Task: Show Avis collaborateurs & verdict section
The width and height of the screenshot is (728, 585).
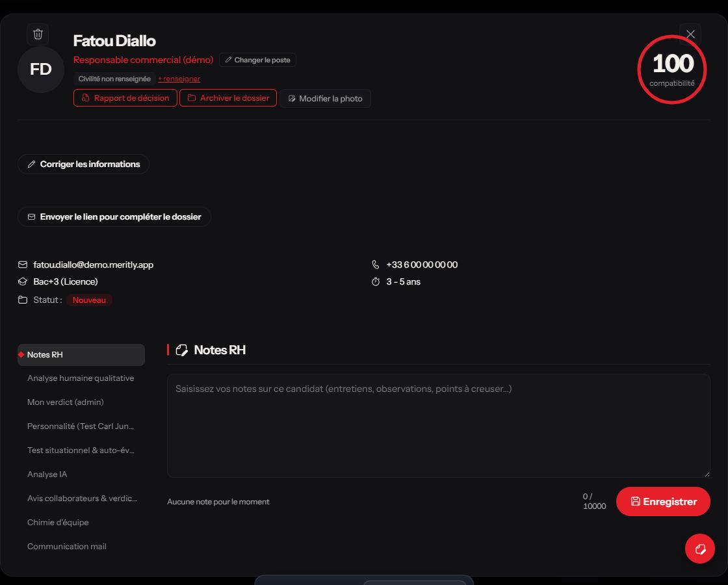Action: pos(81,499)
